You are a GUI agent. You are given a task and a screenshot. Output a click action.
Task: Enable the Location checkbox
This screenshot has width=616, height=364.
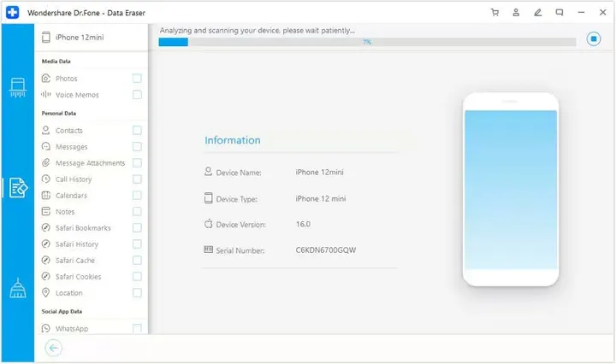137,292
